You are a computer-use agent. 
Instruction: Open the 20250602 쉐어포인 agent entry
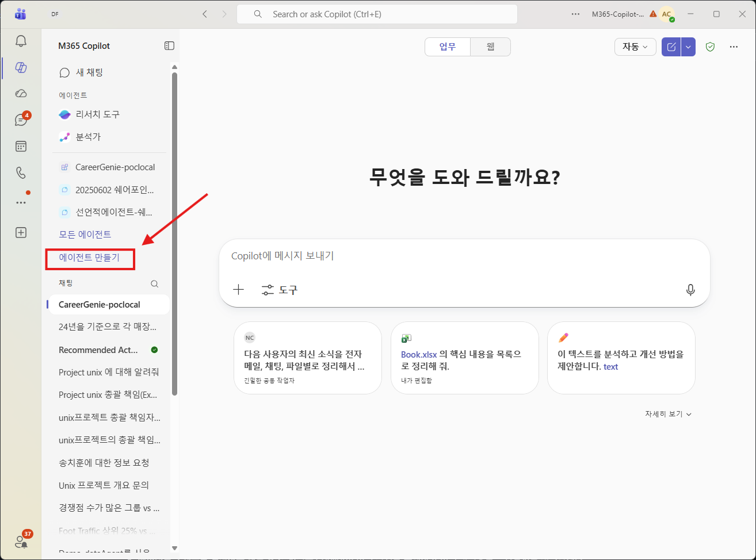click(109, 190)
